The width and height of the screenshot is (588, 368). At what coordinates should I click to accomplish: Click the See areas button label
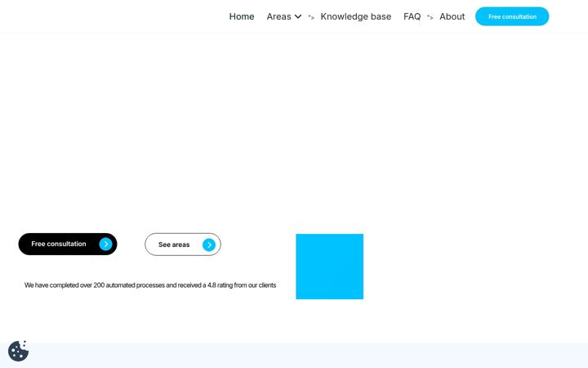point(174,245)
